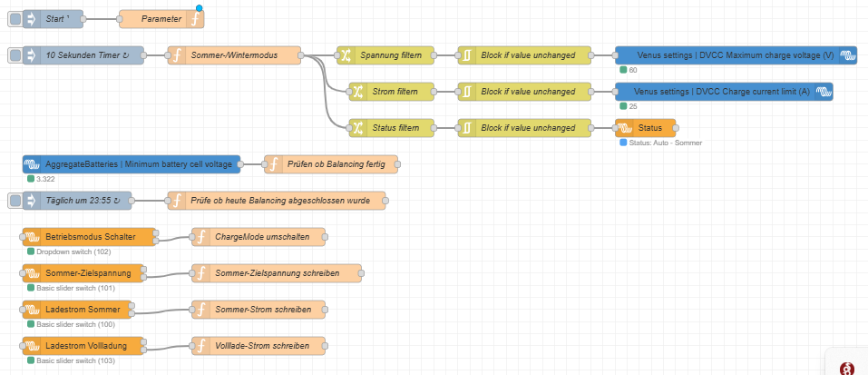Click the Status filtern switch icon
868x375 pixels.
(x=357, y=128)
